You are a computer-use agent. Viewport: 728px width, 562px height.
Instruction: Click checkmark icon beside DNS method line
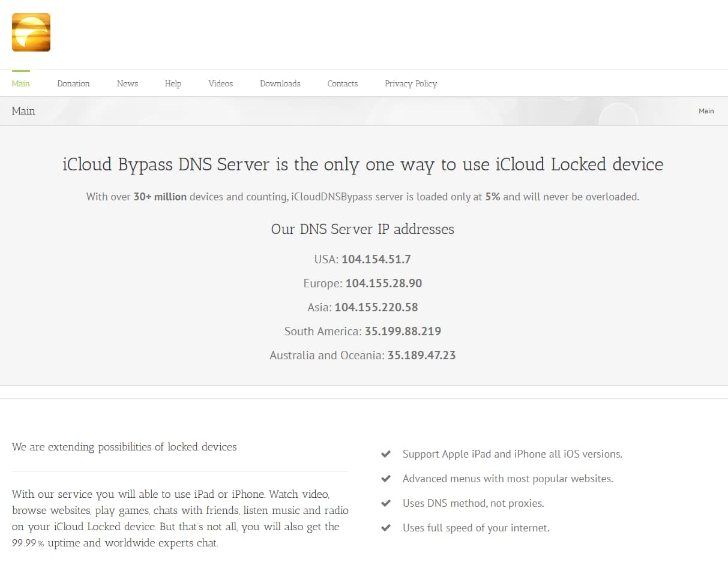[x=386, y=503]
